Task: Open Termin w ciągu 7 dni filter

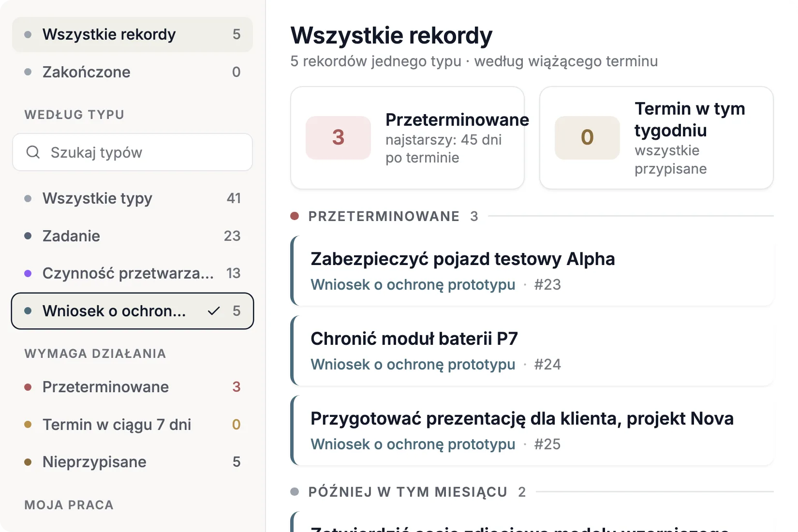Action: click(x=133, y=425)
